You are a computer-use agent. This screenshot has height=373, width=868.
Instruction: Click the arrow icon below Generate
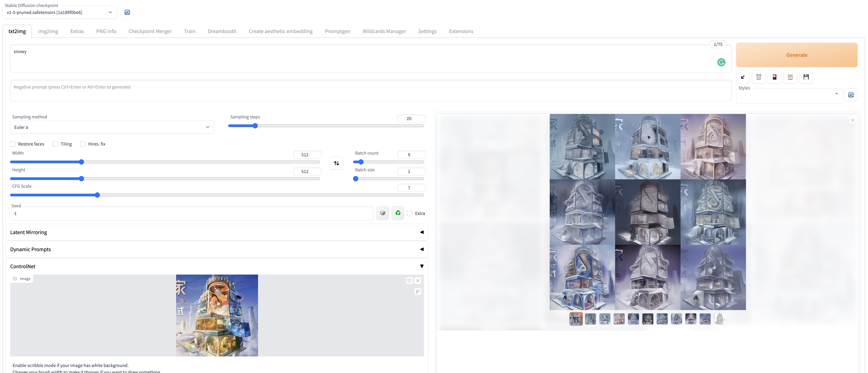[x=743, y=77]
